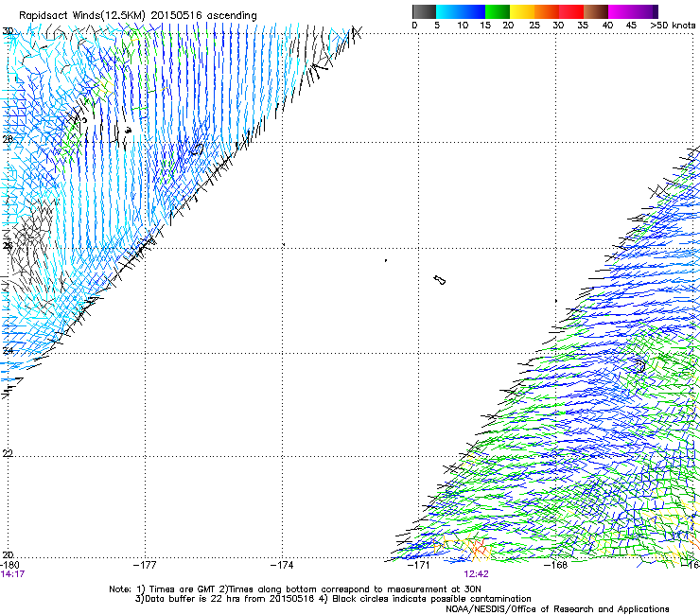This screenshot has width=700, height=615.
Task: Click the magenta 40-45 knots legend swatch
Action: pos(621,11)
